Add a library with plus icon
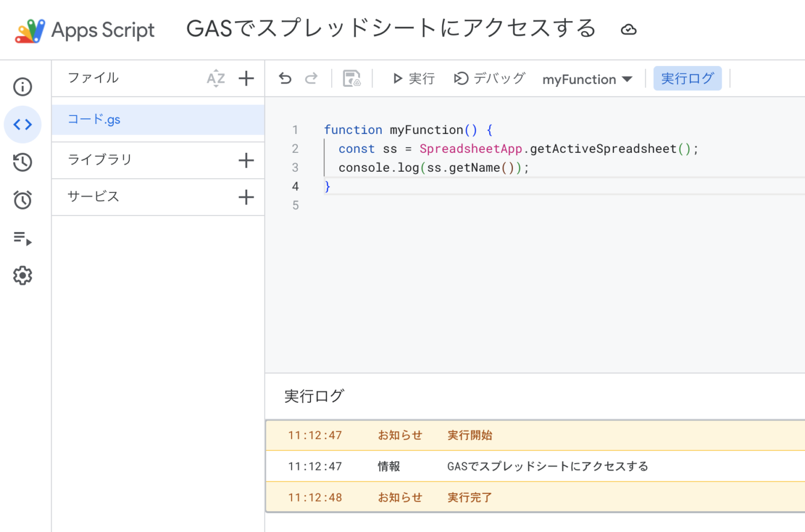The height and width of the screenshot is (532, 805). (246, 160)
